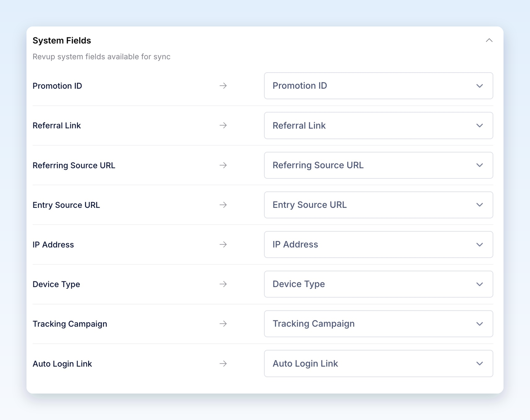The height and width of the screenshot is (420, 530).
Task: Click the arrow icon in Promotion ID row
Action: (x=223, y=86)
